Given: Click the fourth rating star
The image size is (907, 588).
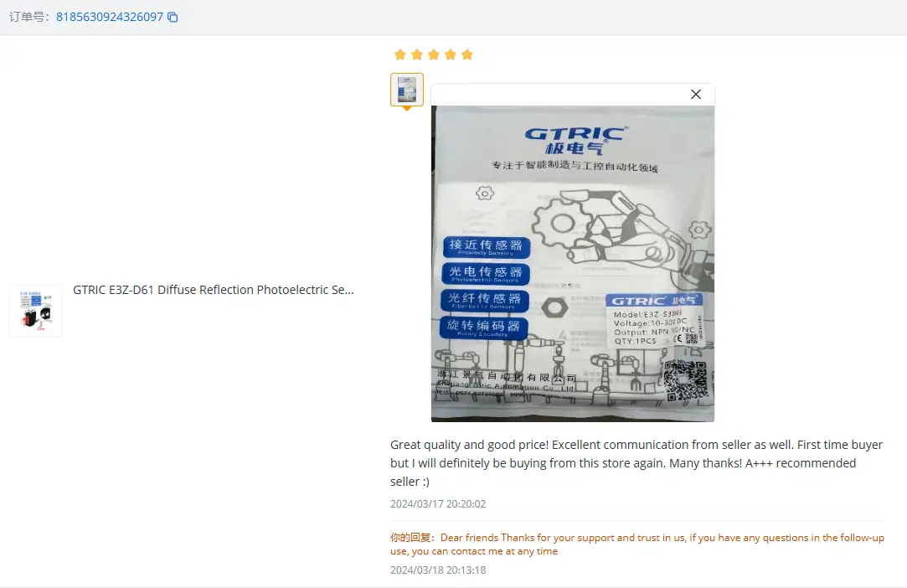Looking at the screenshot, I should coord(451,54).
